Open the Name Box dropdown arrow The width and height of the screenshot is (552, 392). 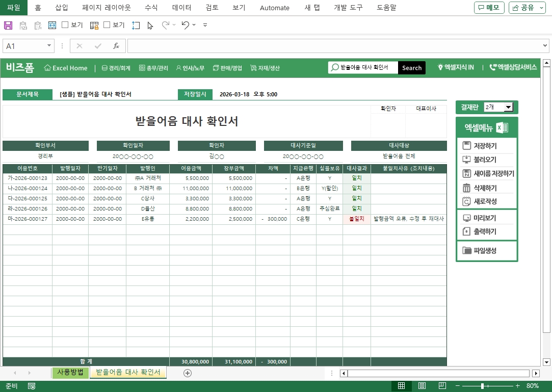tap(49, 46)
